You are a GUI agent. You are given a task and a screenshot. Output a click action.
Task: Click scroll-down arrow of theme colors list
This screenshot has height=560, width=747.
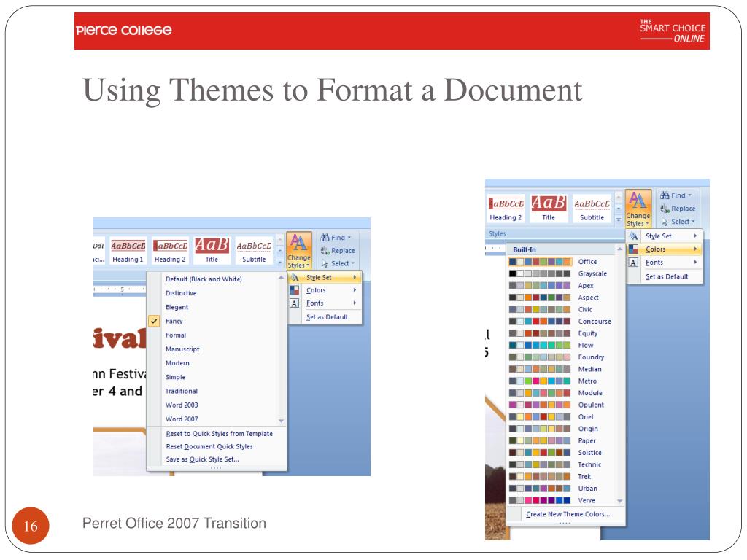(620, 501)
